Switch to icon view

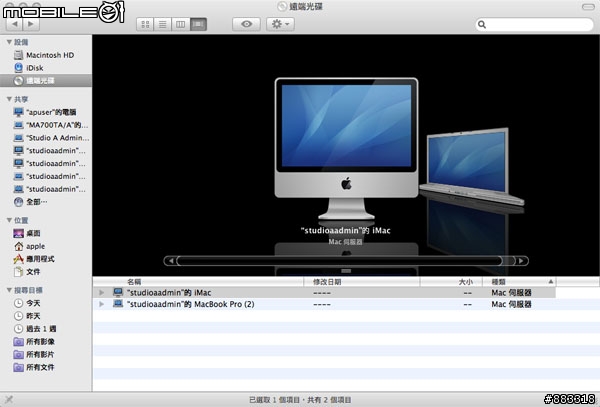point(145,24)
